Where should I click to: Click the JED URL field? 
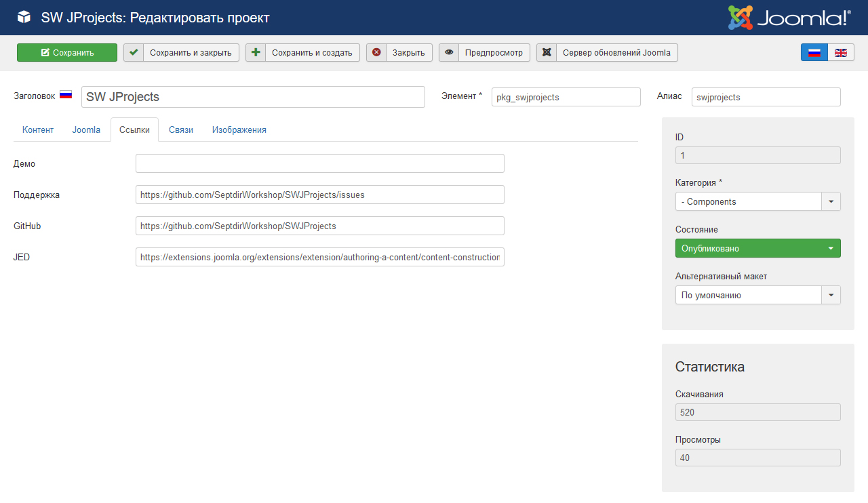pyautogui.click(x=320, y=257)
